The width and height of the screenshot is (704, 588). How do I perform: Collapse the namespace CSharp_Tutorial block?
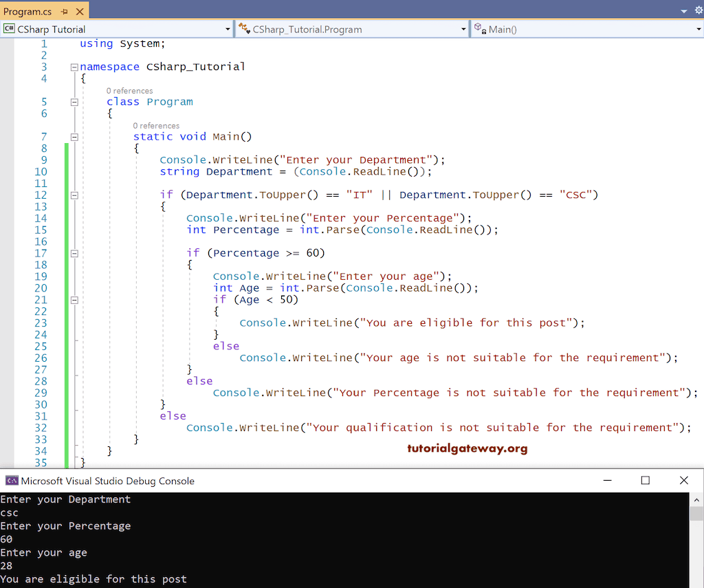(74, 67)
